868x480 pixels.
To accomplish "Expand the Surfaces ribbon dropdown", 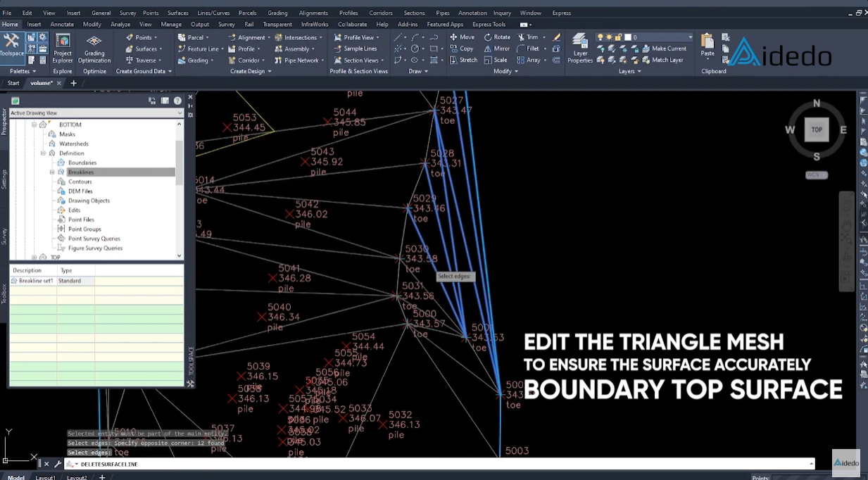I will point(161,49).
